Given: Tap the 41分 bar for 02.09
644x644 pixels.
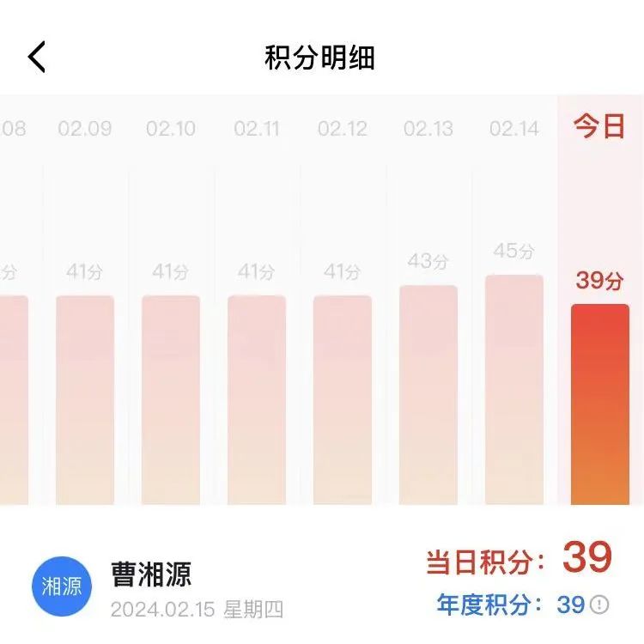Looking at the screenshot, I should [85, 400].
